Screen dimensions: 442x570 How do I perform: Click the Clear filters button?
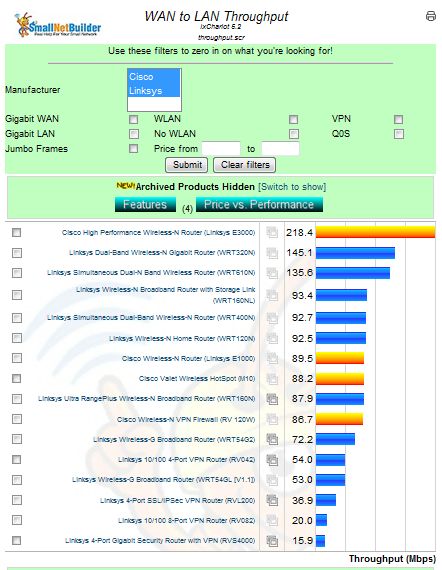[245, 165]
